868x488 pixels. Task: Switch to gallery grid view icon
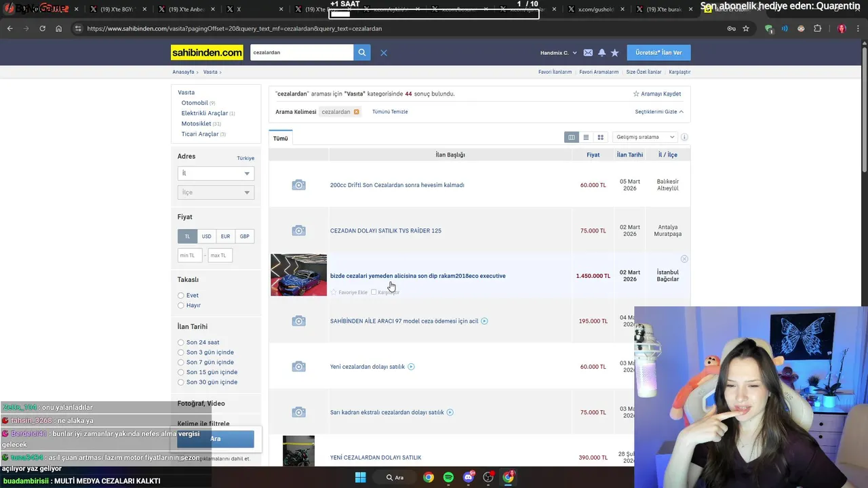(x=600, y=137)
